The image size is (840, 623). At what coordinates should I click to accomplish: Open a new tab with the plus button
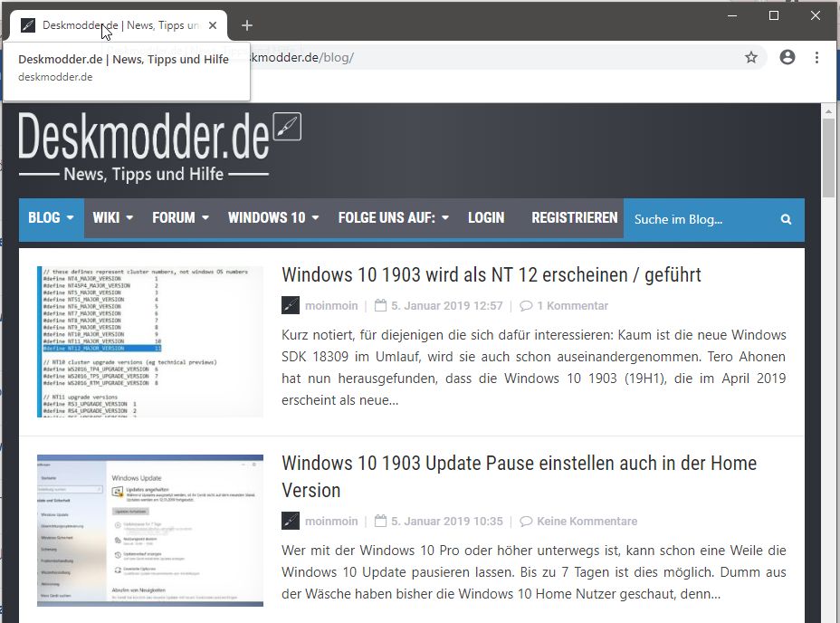click(247, 25)
